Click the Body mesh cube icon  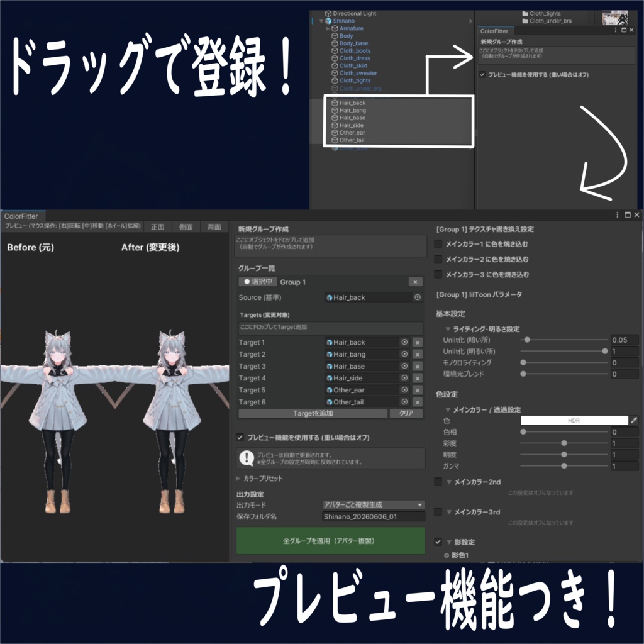(x=335, y=36)
